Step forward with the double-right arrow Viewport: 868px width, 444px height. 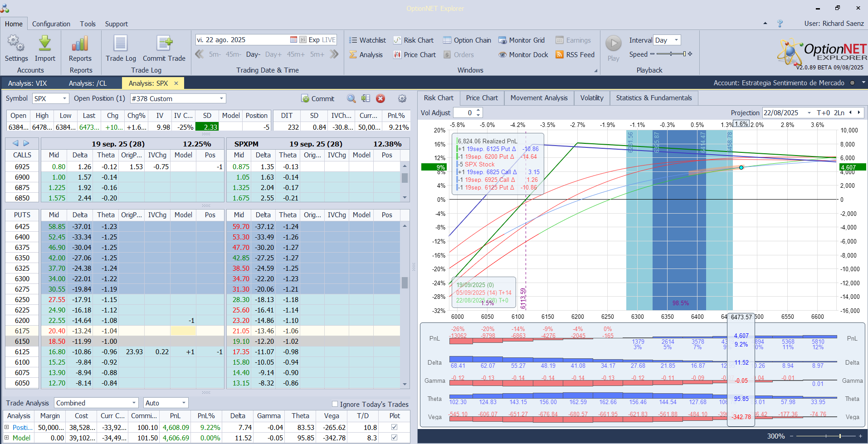(x=334, y=54)
